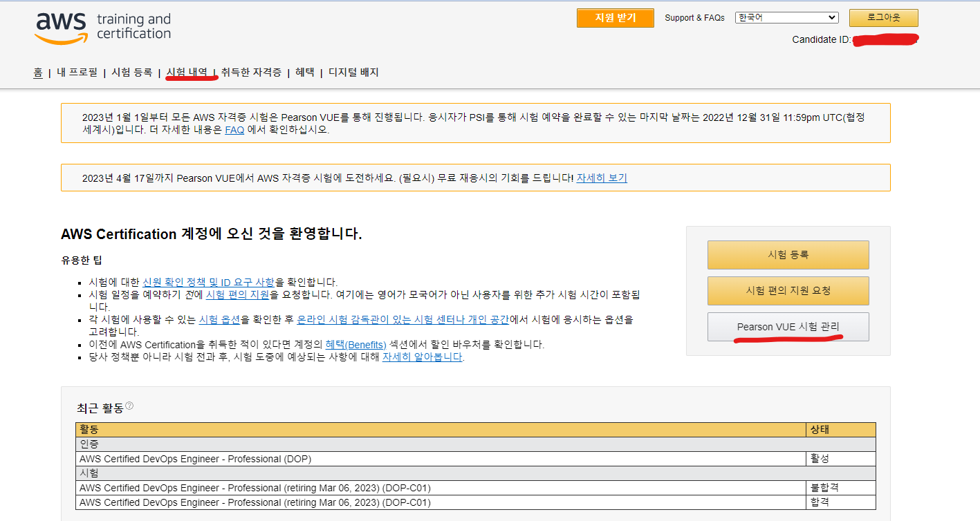Click the 시험 편의 지원 요청 button
Image resolution: width=980 pixels, height=521 pixels.
[x=788, y=291]
